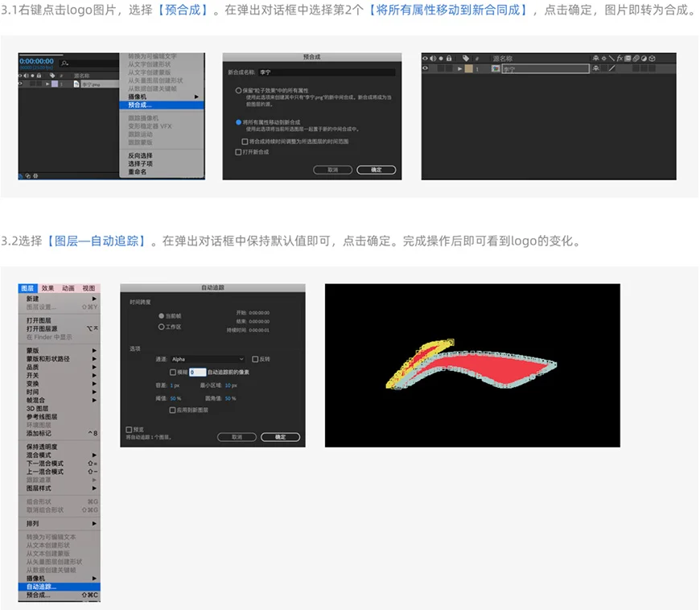Click the search magnifier icon in left timeline
This screenshot has width=700, height=610.
(x=64, y=64)
